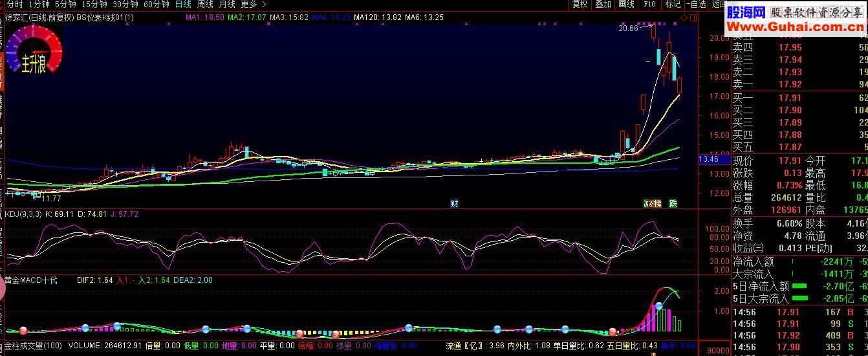The height and width of the screenshot is (356, 868).
Task: Remove stock via -自选 button
Action: pyautogui.click(x=696, y=4)
